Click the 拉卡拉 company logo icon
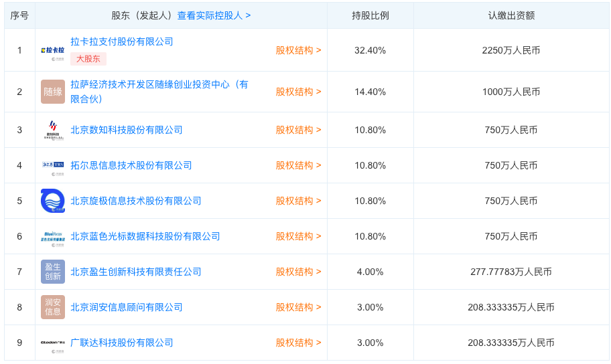Image resolution: width=611 pixels, height=364 pixels. [53, 50]
